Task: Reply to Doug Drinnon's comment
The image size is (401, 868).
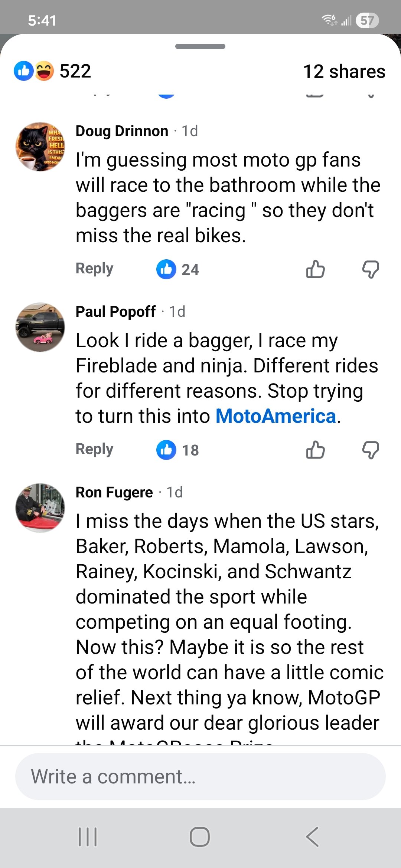Action: [94, 268]
